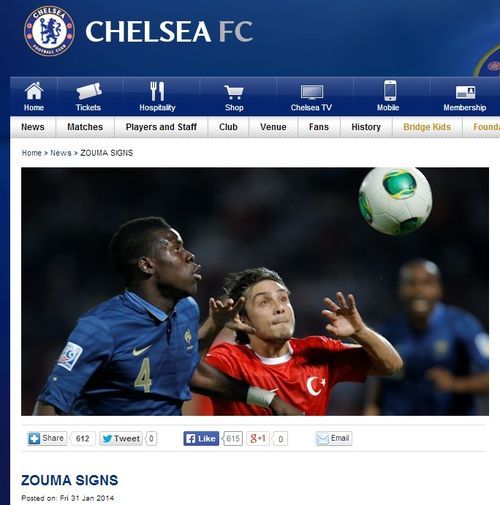The image size is (500, 505).
Task: Email the article to someone
Action: [x=334, y=438]
